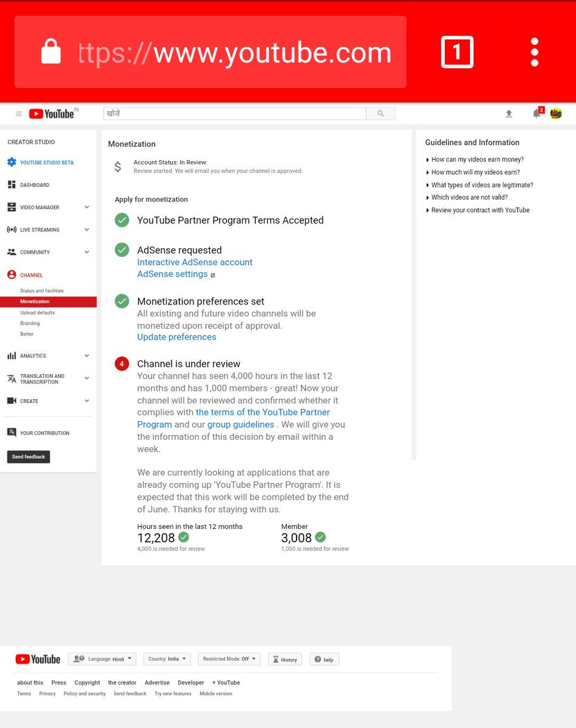Tap the secure lock icon in address bar
This screenshot has width=576, height=728.
point(51,50)
